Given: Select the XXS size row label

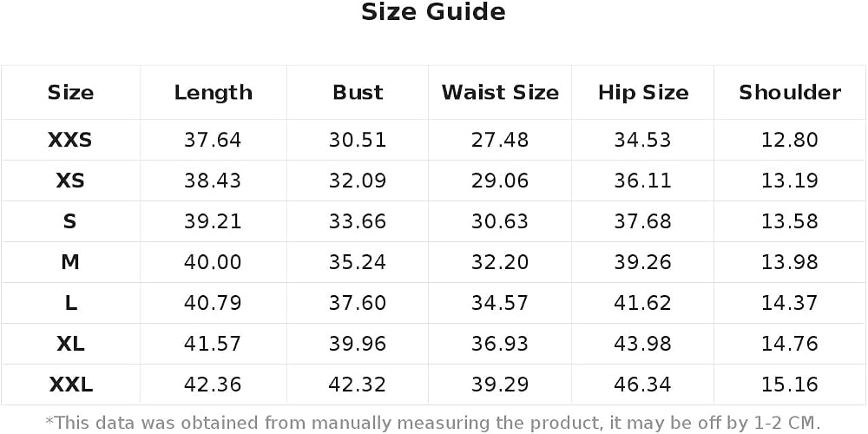Looking at the screenshot, I should tap(70, 140).
